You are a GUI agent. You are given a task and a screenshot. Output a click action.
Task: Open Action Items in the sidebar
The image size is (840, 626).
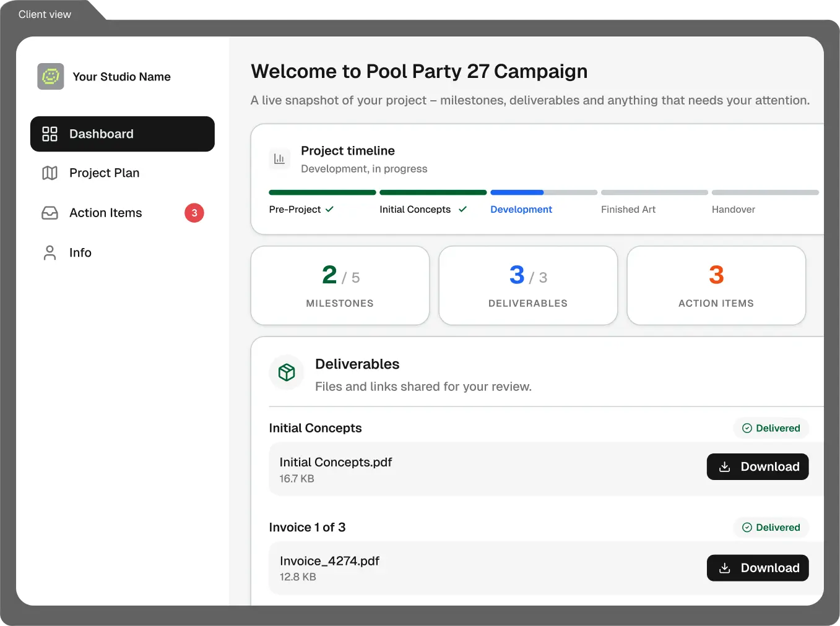(x=123, y=213)
